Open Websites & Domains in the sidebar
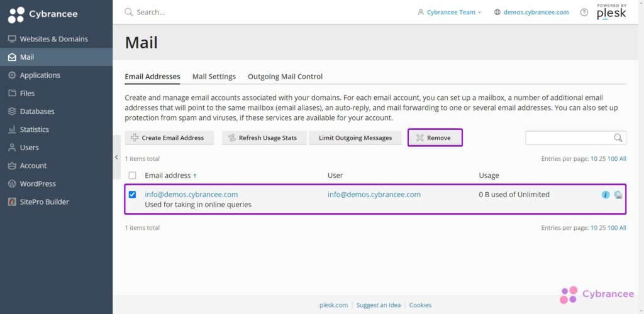 coord(56,39)
